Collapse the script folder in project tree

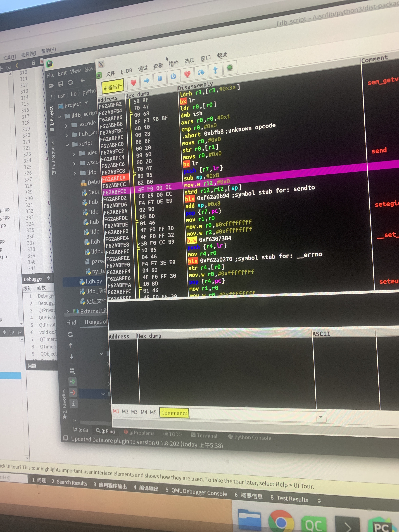pyautogui.click(x=67, y=145)
